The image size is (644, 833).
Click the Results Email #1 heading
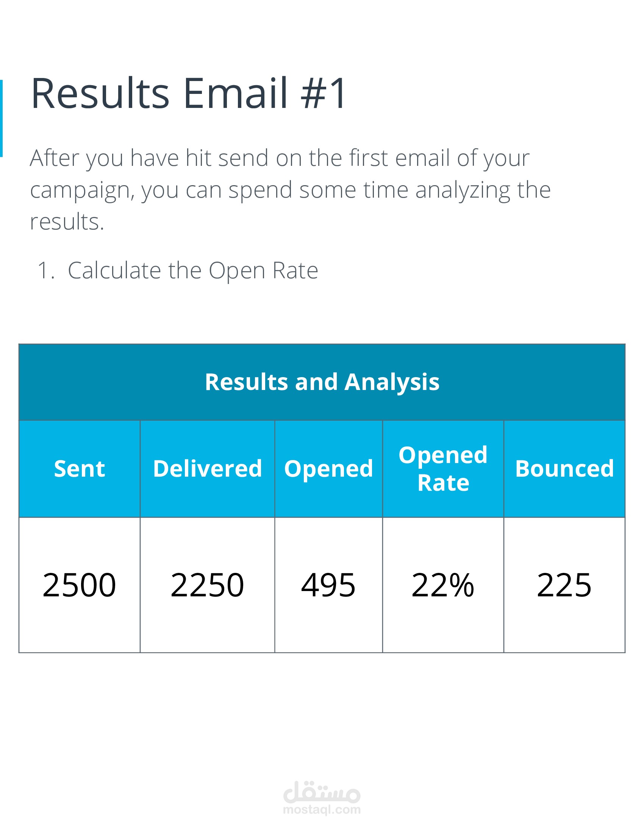pyautogui.click(x=189, y=94)
